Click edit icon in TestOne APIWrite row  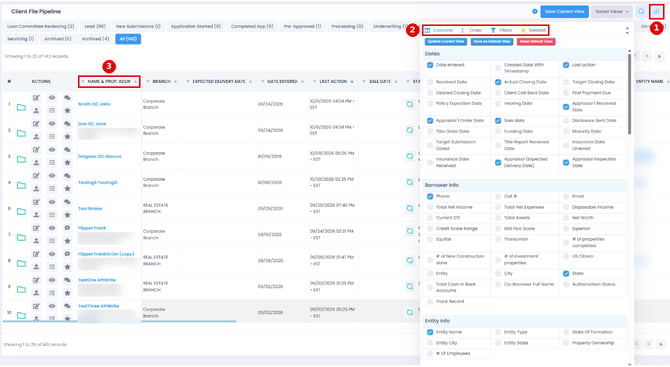click(x=36, y=280)
